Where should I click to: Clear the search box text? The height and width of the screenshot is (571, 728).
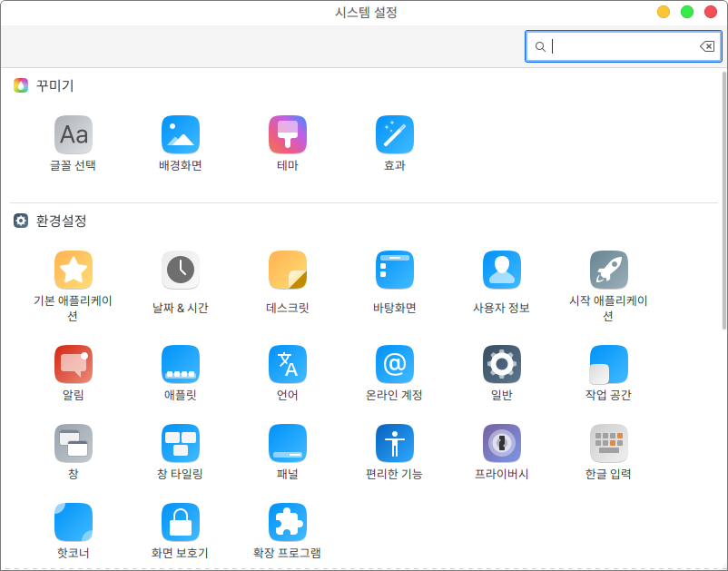pos(706,46)
